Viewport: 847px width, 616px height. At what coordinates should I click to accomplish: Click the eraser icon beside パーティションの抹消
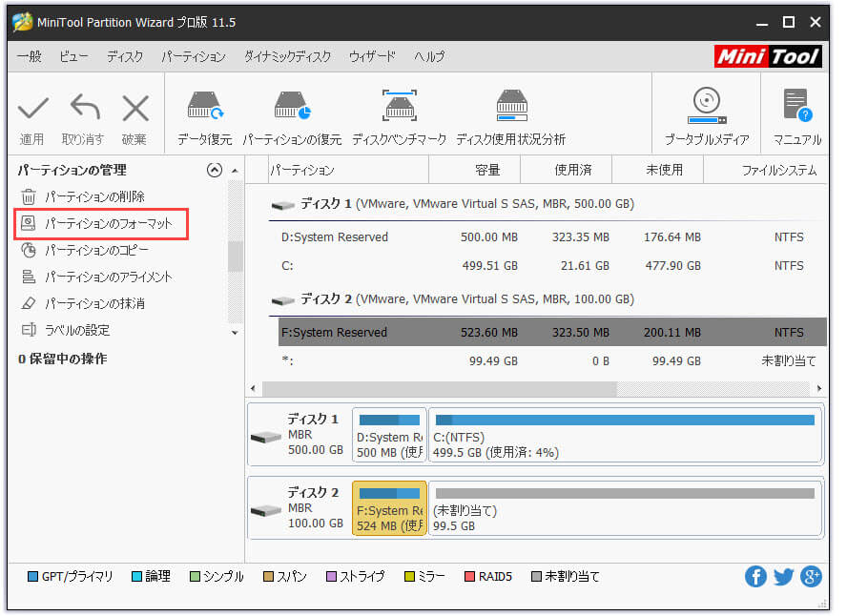coord(28,303)
